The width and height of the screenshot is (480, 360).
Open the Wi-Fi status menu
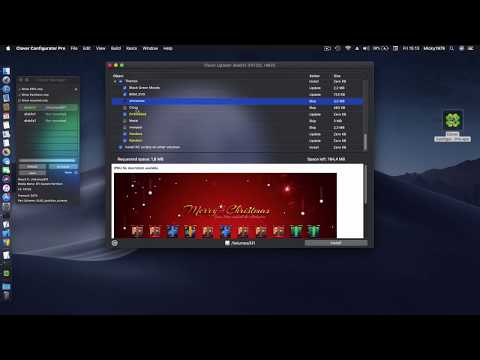click(348, 48)
